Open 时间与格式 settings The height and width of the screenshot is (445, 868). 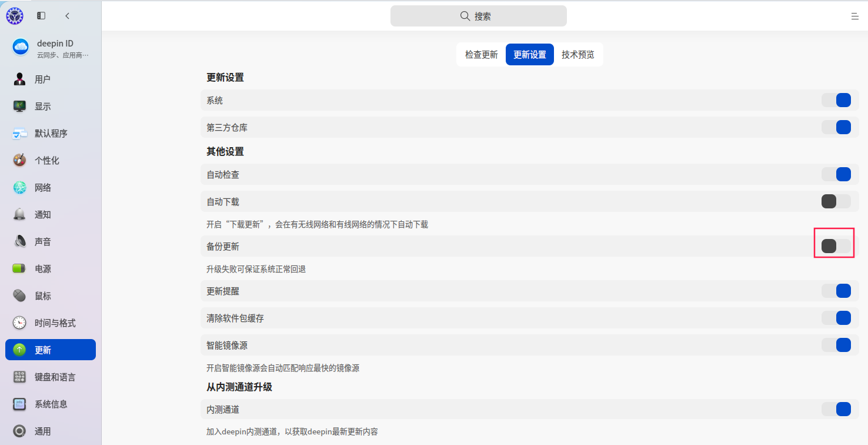(51, 323)
